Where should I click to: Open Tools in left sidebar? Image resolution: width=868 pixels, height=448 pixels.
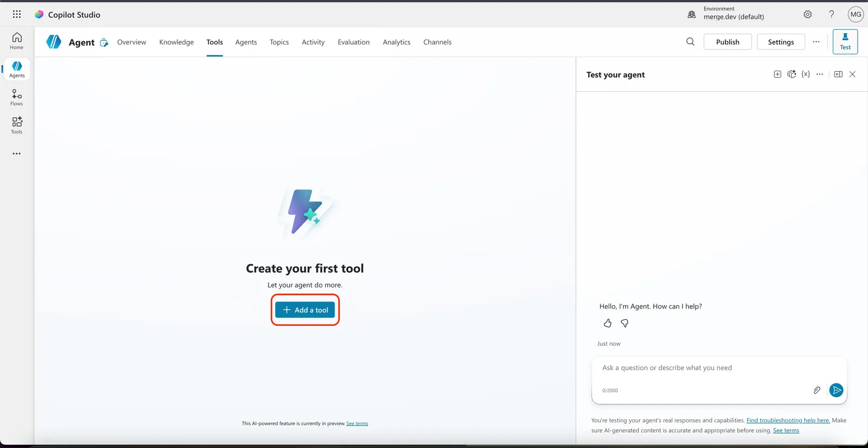pyautogui.click(x=17, y=125)
